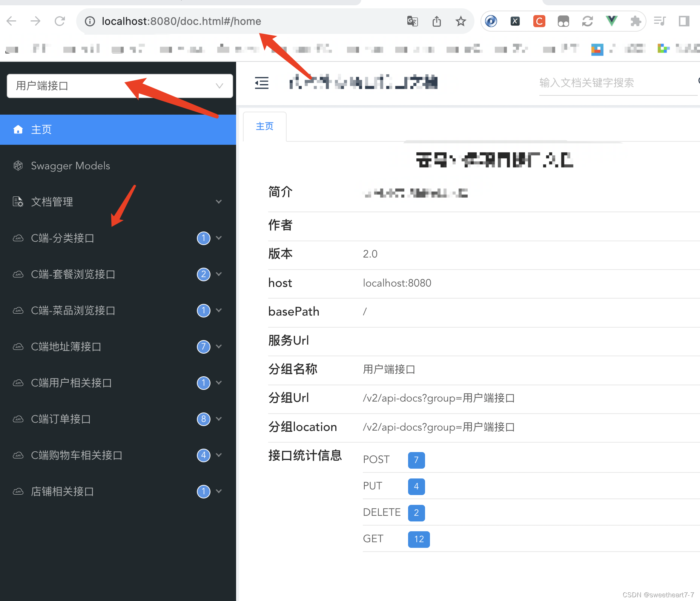This screenshot has width=700, height=601.
Task: Expand the 店铺相关接口 chevron
Action: click(x=219, y=491)
